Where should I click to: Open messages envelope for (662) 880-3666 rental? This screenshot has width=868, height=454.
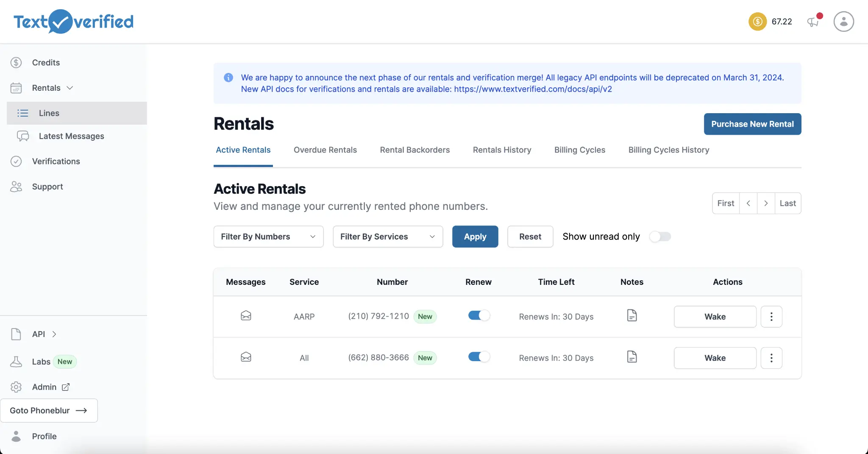[x=246, y=357]
